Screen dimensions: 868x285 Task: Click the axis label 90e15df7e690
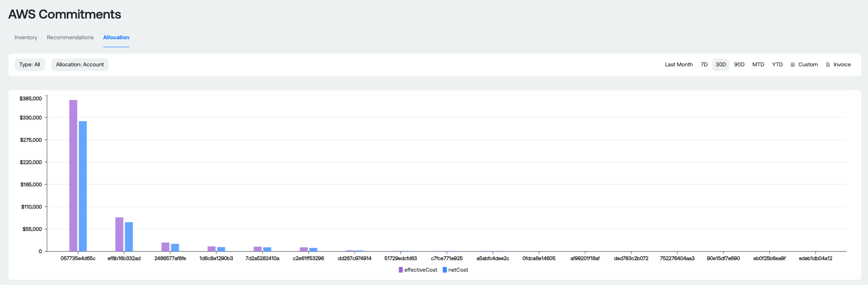[723, 258]
